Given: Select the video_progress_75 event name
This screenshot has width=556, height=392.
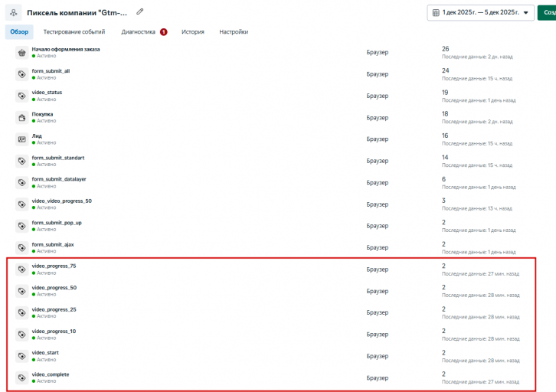Looking at the screenshot, I should [54, 266].
